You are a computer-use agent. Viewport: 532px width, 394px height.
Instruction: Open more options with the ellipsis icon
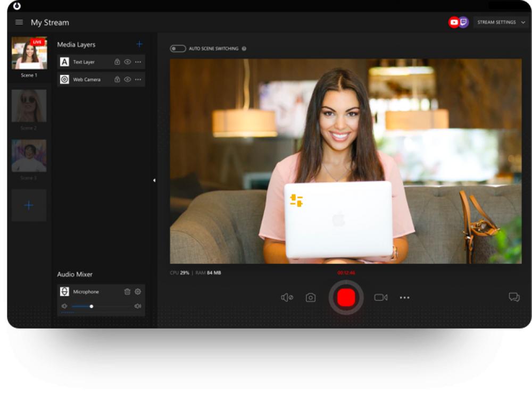[404, 297]
